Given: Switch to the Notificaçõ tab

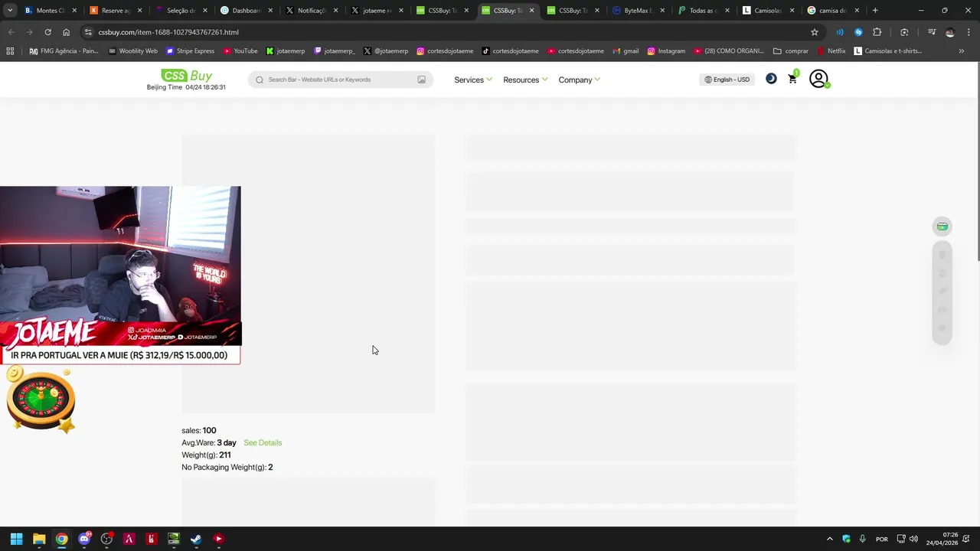Looking at the screenshot, I should pos(311,11).
